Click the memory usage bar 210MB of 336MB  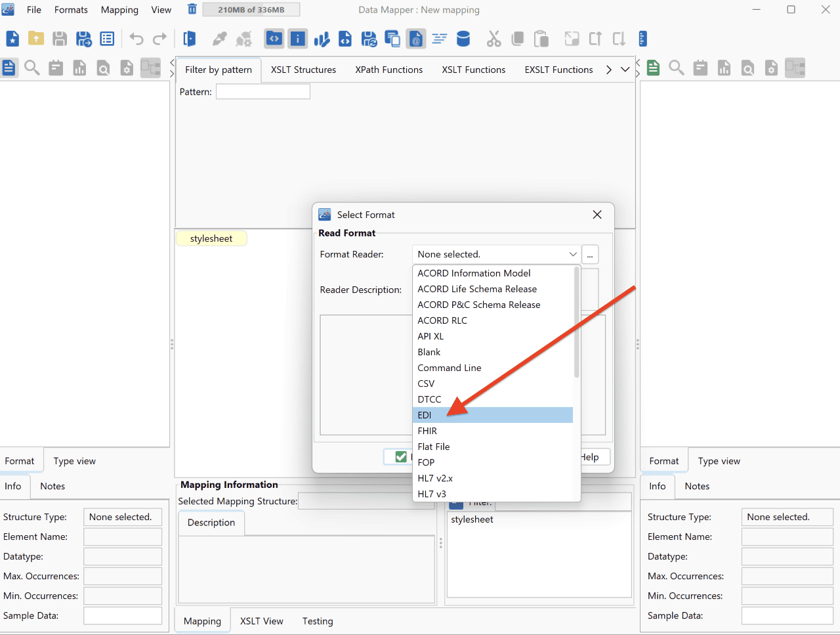click(251, 10)
